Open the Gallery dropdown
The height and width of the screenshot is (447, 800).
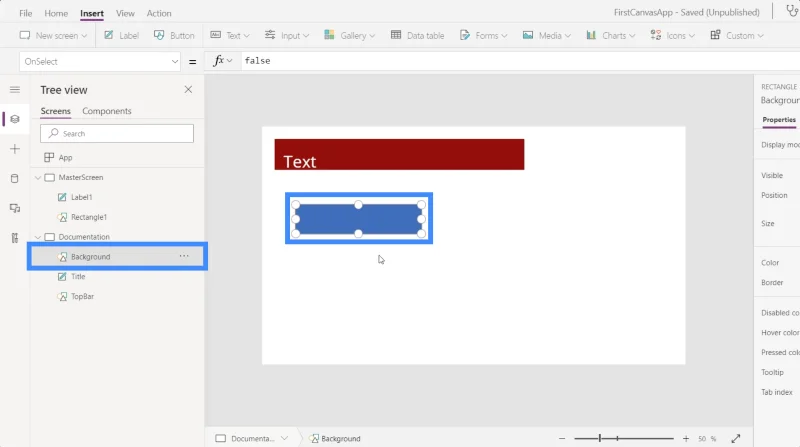click(349, 35)
